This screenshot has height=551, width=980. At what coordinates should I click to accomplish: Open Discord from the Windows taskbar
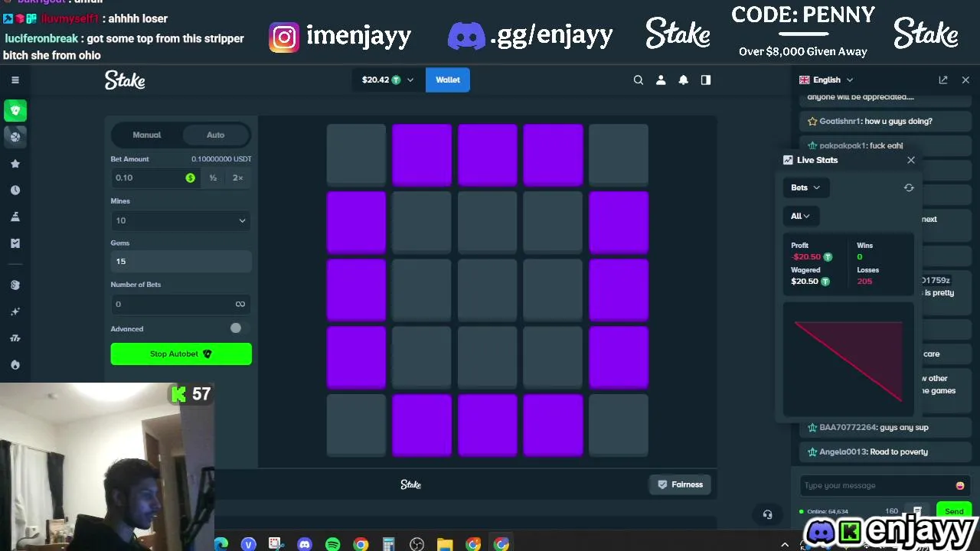(x=305, y=544)
